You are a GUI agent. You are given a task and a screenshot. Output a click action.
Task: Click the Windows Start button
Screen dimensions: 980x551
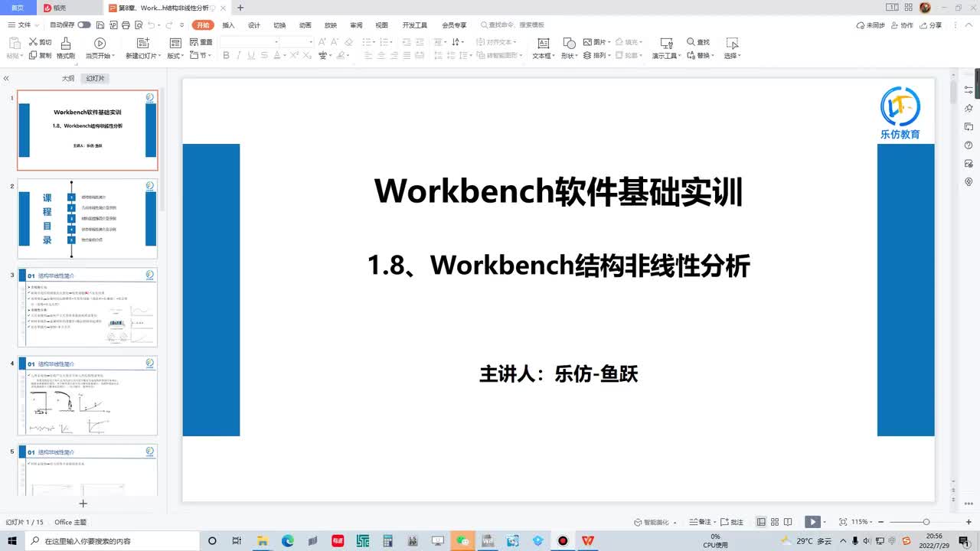[13, 540]
